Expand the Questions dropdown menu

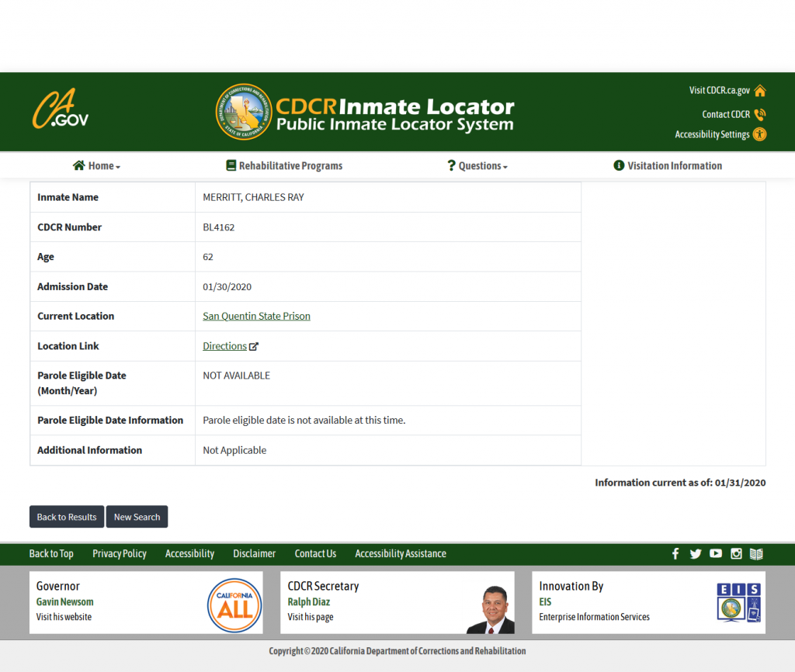pos(477,166)
